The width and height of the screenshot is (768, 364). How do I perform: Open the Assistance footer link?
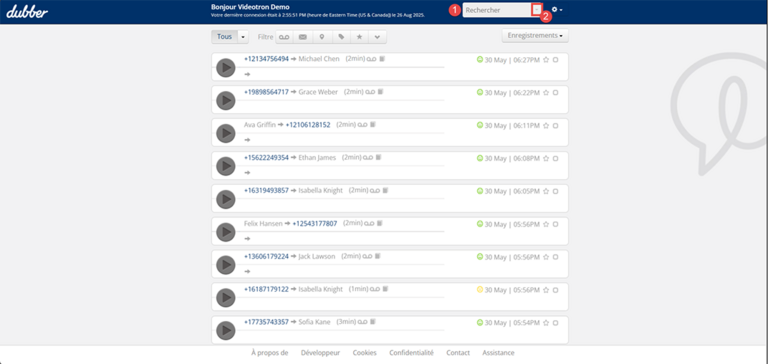click(498, 353)
